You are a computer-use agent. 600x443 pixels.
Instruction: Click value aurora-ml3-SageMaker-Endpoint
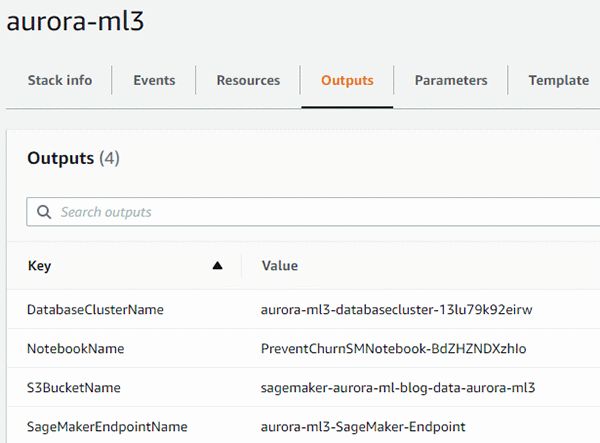363,427
